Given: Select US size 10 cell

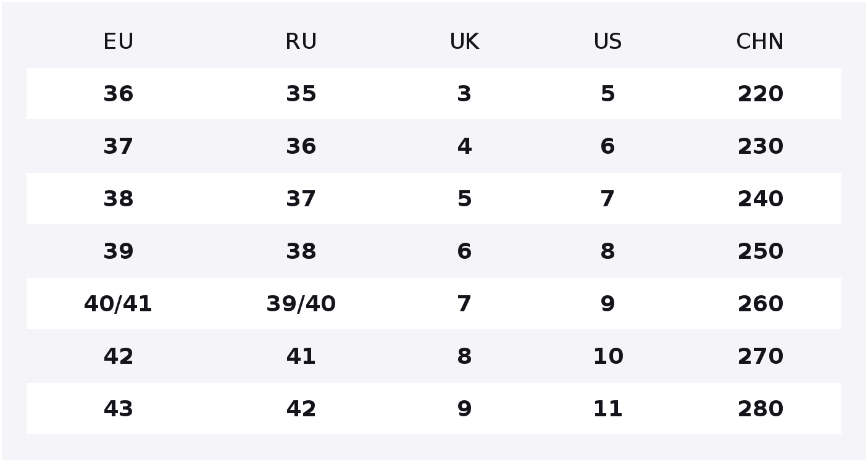Looking at the screenshot, I should coord(607,356).
